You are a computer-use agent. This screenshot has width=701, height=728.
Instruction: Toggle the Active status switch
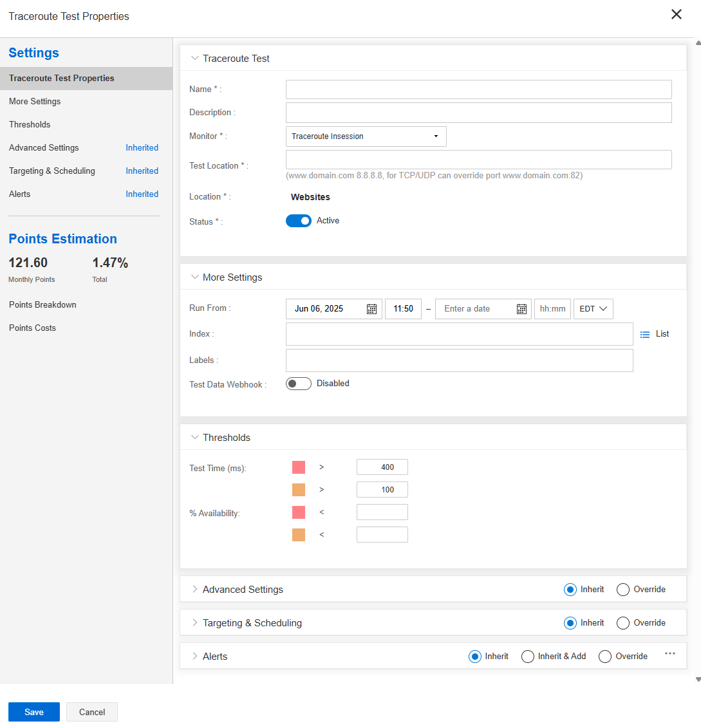click(x=299, y=221)
